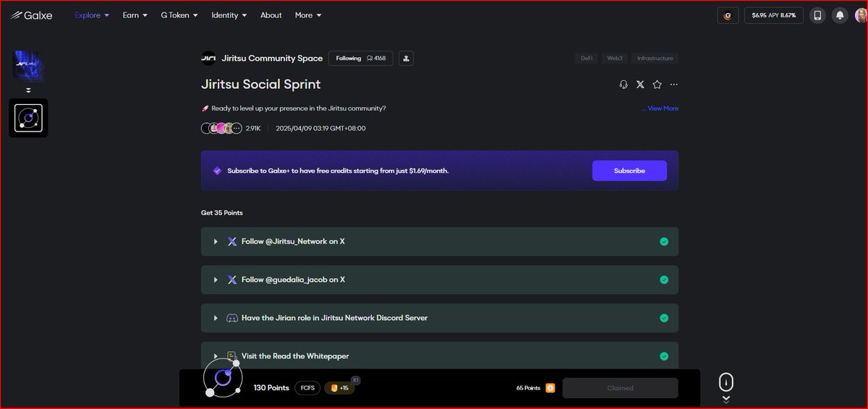
Task: Open the $6.95 APY 8.67% widget
Action: (773, 15)
